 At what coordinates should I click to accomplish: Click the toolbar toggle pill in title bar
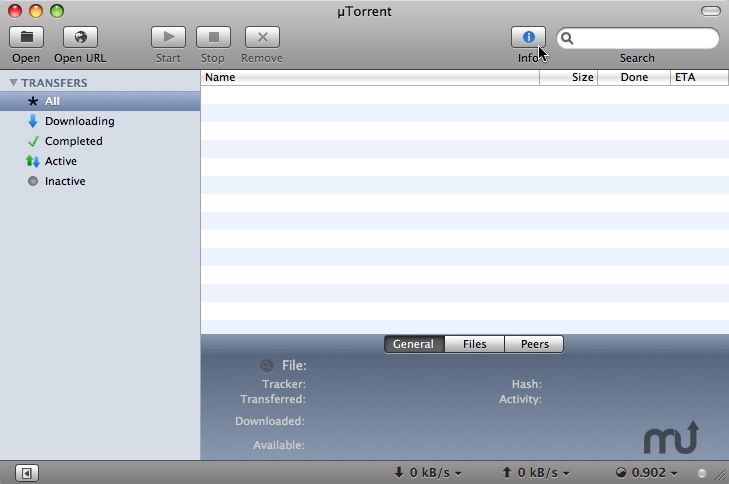tap(710, 11)
